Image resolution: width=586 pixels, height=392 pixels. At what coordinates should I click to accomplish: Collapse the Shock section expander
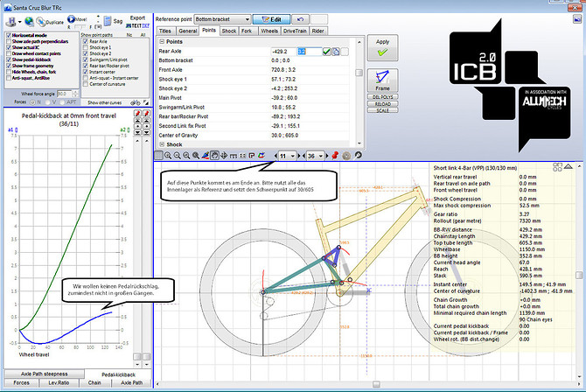(x=162, y=144)
